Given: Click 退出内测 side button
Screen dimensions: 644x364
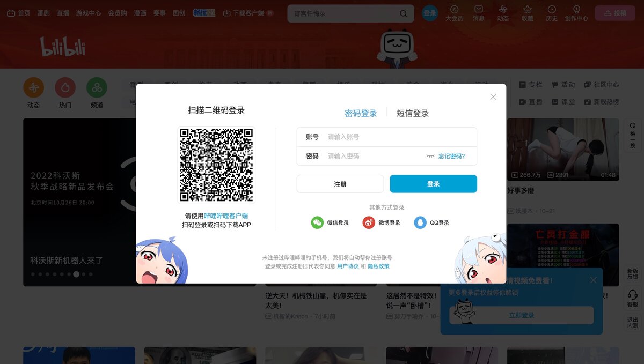Looking at the screenshot, I should click(633, 322).
